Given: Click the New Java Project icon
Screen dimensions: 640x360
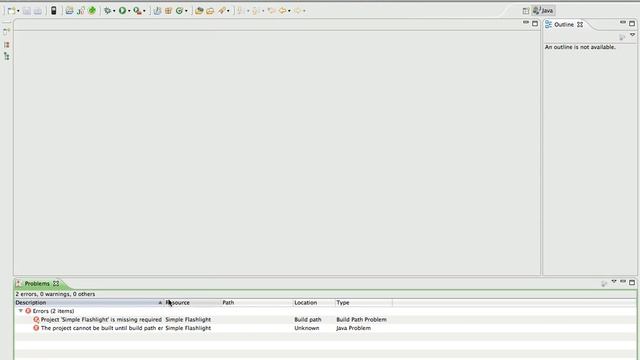Looking at the screenshot, I should pyautogui.click(x=69, y=11).
